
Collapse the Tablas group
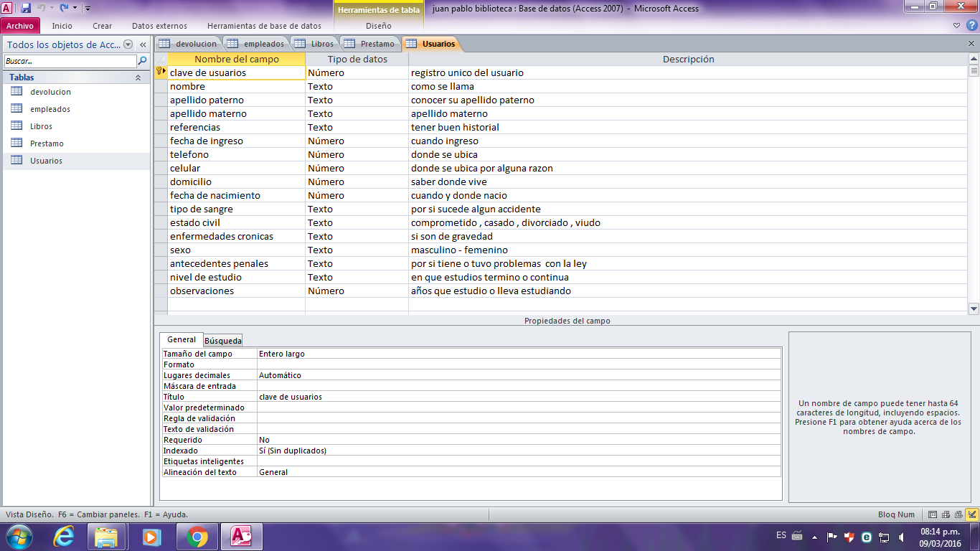coord(138,77)
